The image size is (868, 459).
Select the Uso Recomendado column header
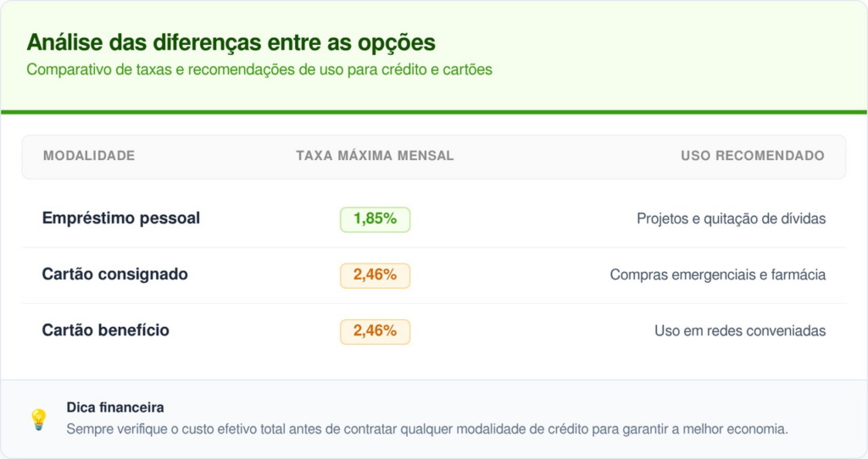coord(752,156)
